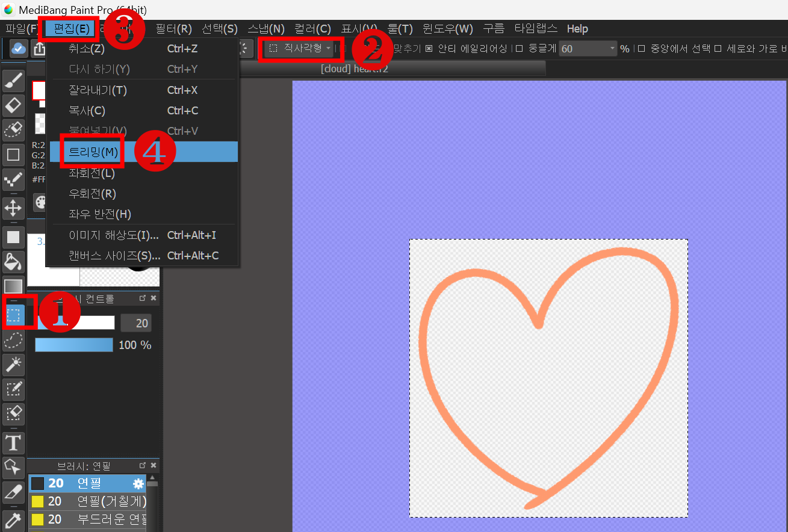Select the Magic Wand tool
The image size is (788, 532).
(x=13, y=364)
